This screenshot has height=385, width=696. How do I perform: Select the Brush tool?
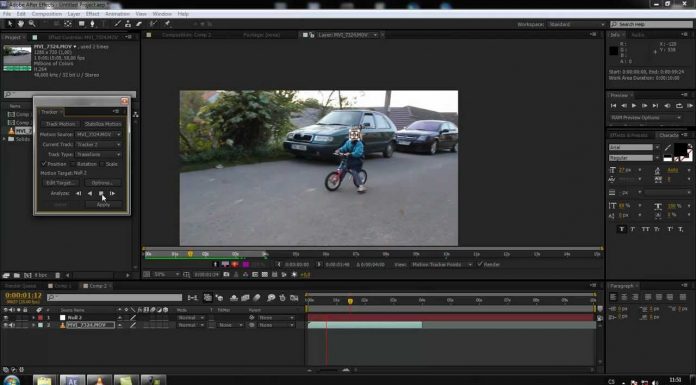[118, 24]
